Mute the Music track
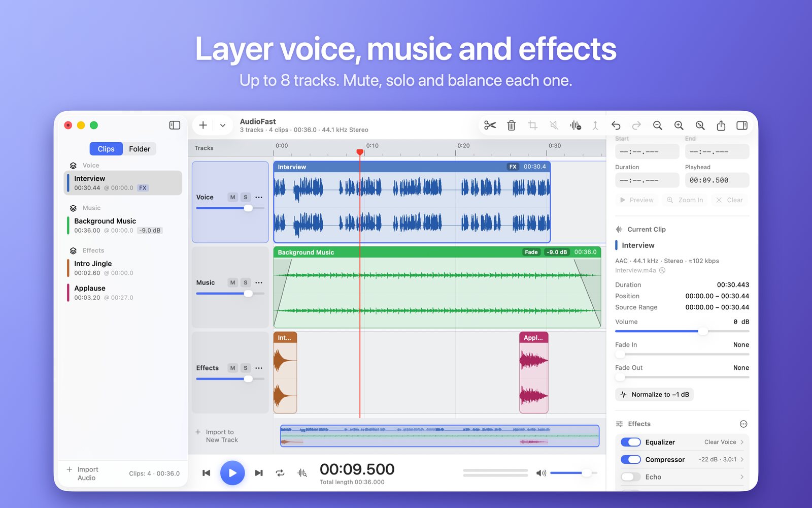Viewport: 812px width, 508px height. [x=232, y=282]
